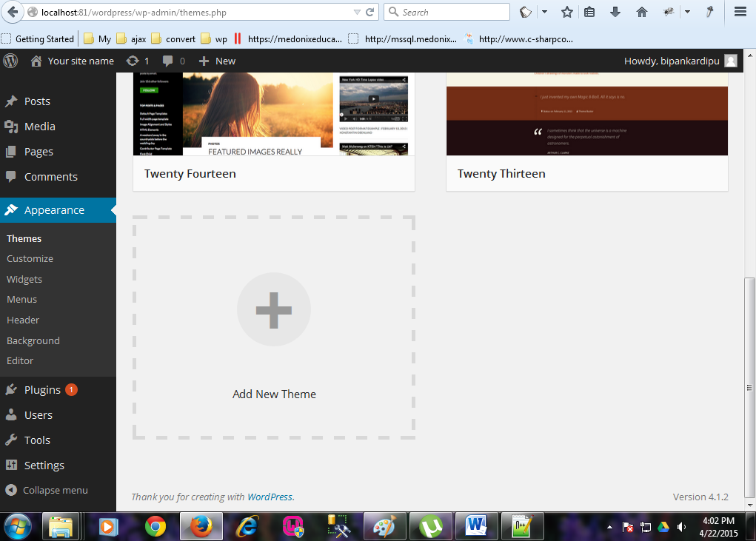Open the My bookmarks folder

98,39
